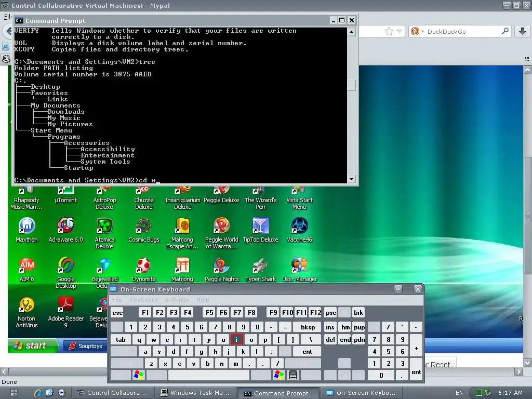
Task: Click the bookmark star icon in browser
Action: click(389, 32)
